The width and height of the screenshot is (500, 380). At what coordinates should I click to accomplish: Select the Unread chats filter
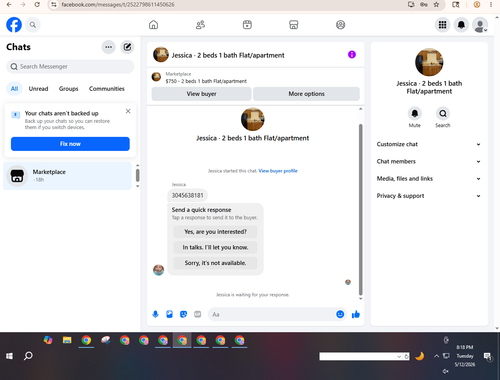click(x=38, y=89)
